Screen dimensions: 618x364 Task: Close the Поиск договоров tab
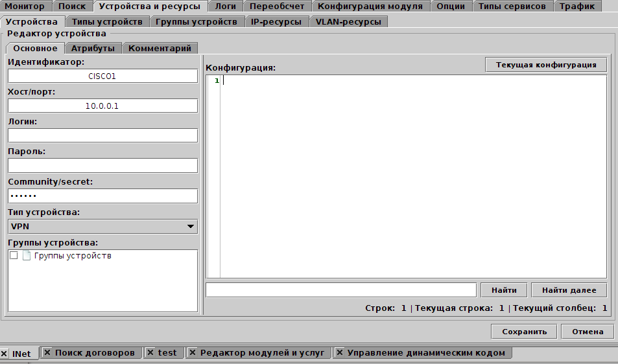click(x=47, y=353)
